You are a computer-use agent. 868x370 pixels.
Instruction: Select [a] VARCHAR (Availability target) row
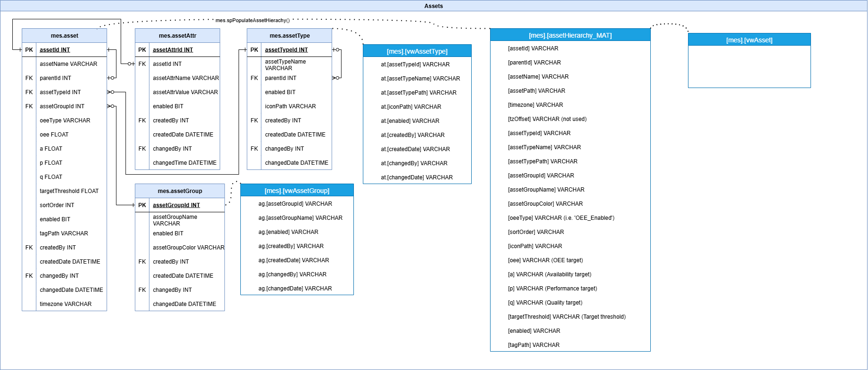[570, 274]
